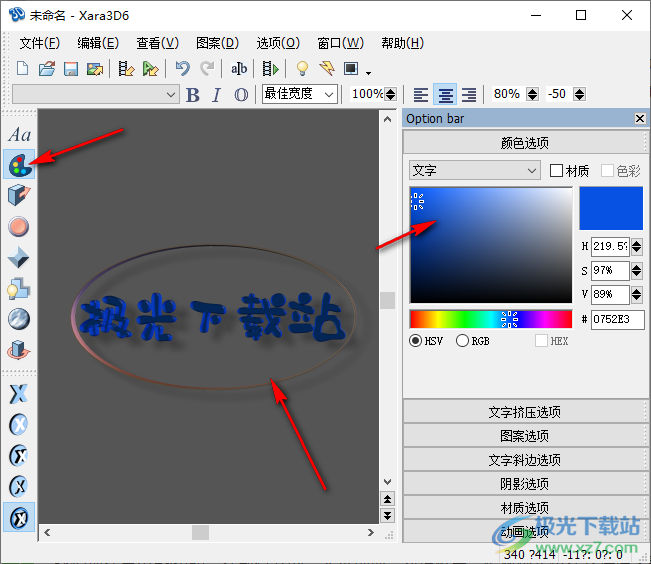Open the 图案(D) menu
Screen dimensions: 651x564
pos(217,43)
